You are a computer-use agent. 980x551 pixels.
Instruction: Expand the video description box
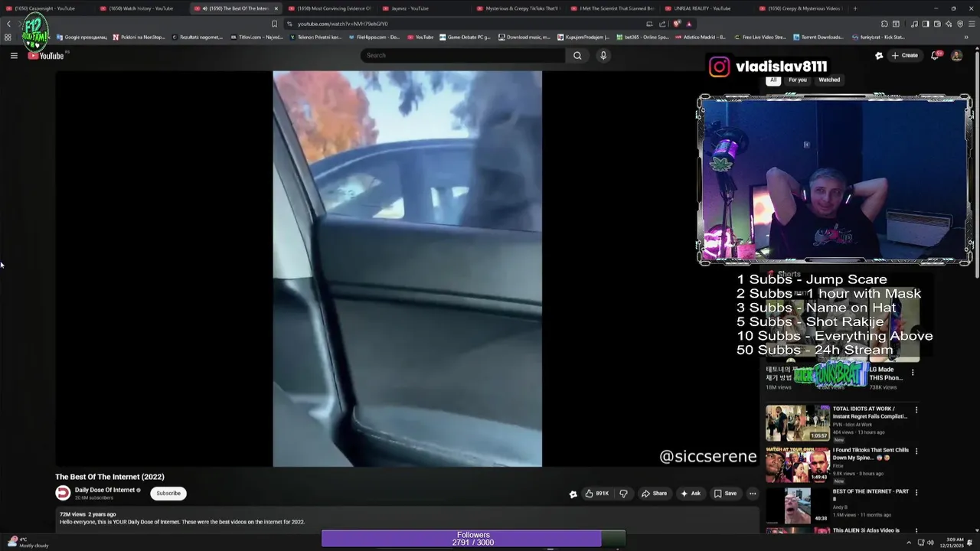(x=407, y=518)
